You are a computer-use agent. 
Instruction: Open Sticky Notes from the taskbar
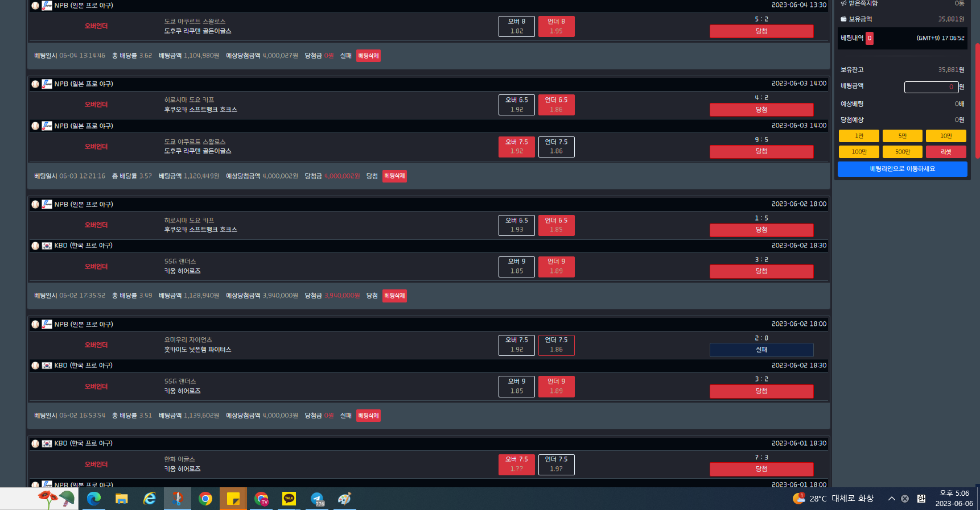click(x=233, y=499)
